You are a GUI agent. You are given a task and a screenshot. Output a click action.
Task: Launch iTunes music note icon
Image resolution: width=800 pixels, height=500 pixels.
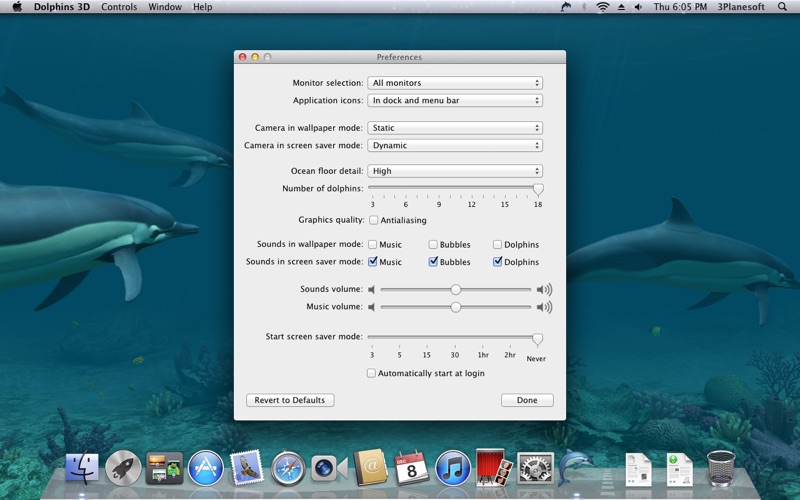click(453, 468)
